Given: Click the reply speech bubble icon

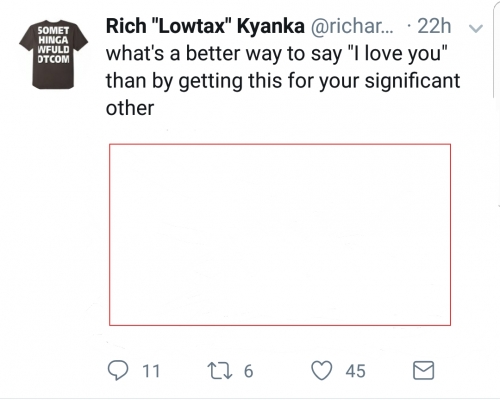Looking at the screenshot, I should coord(118,371).
